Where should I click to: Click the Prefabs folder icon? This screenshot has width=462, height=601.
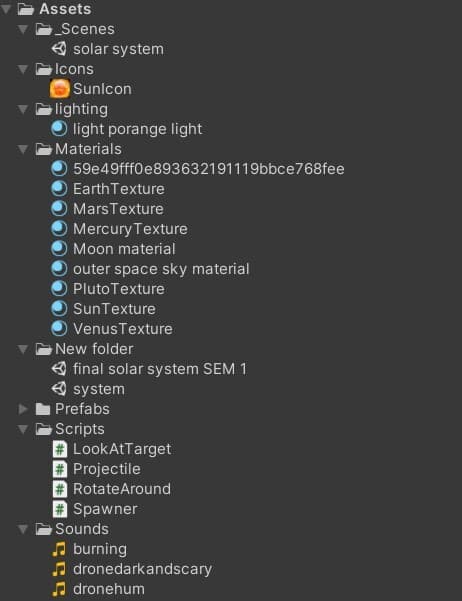pyautogui.click(x=43, y=409)
